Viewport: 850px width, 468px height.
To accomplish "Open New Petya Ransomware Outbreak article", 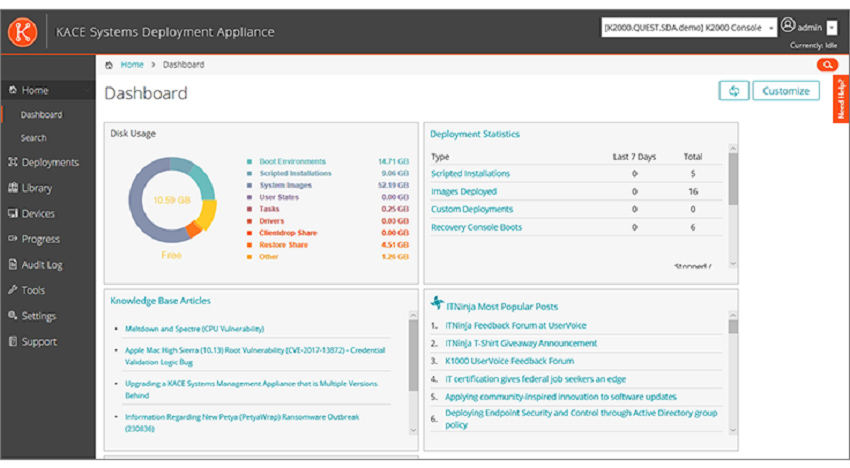I will [x=242, y=423].
